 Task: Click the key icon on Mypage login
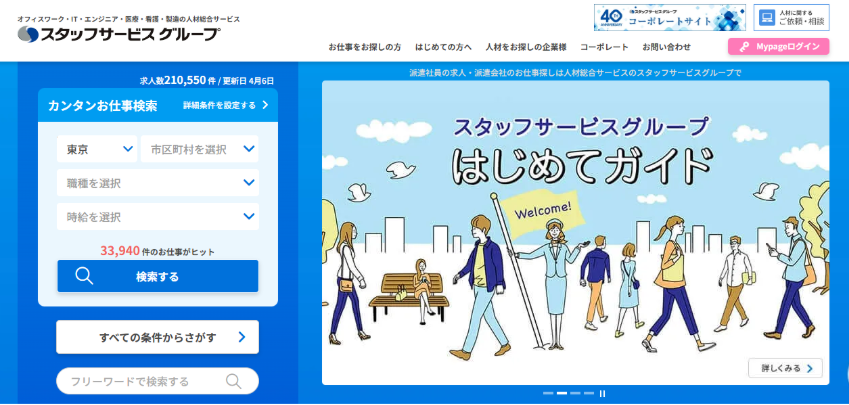(x=743, y=47)
